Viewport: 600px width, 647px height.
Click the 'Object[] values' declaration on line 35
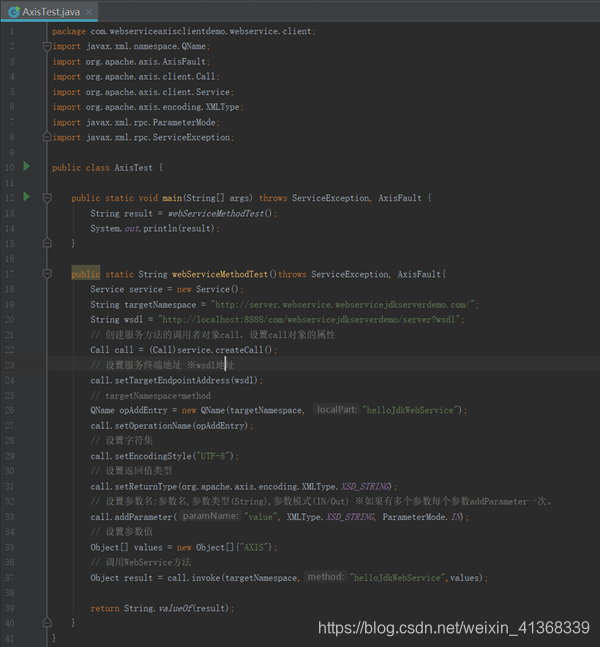(x=126, y=548)
